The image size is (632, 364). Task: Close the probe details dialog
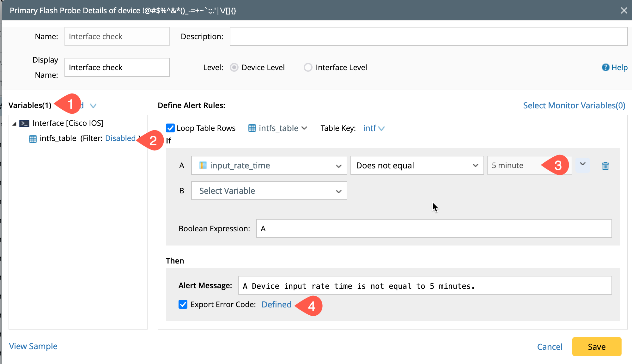click(624, 10)
